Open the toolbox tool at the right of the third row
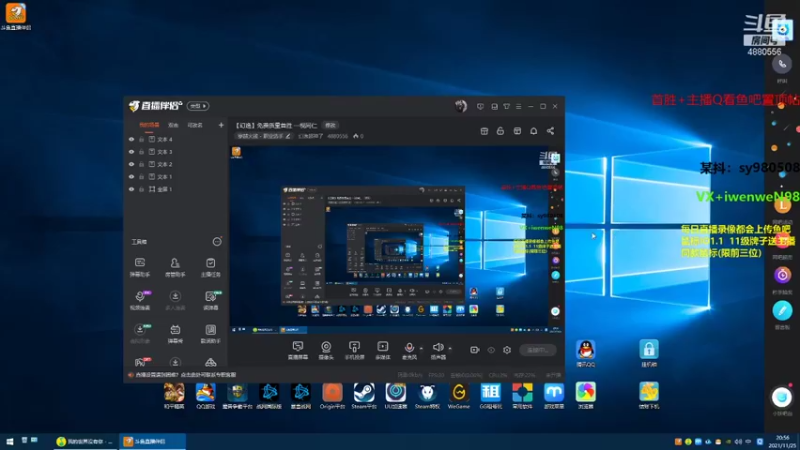 210,333
